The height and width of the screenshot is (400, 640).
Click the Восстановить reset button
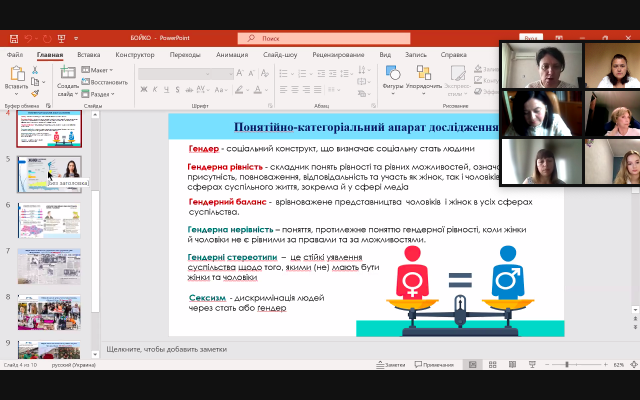[x=107, y=80]
